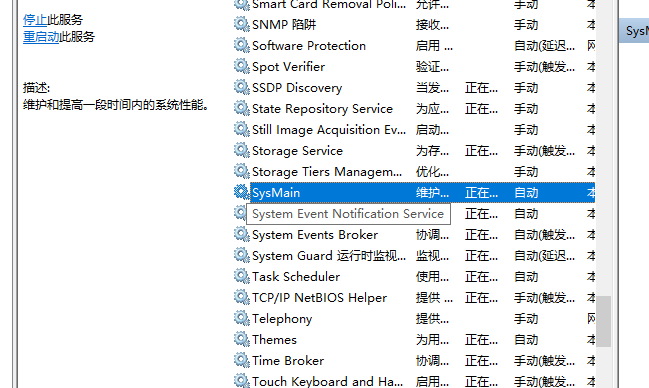Viewport: 649px width, 388px height.
Task: Click 为应... description of State Repository Service
Action: (x=432, y=109)
